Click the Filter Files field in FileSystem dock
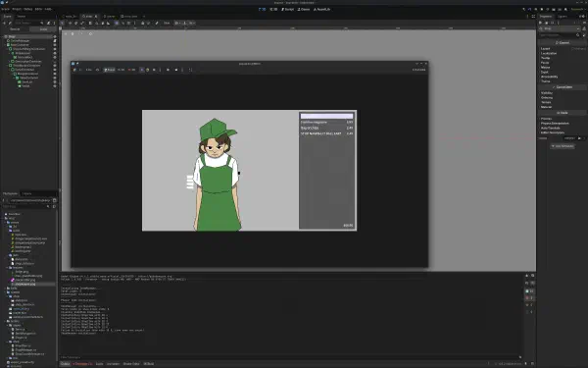This screenshot has width=588, height=368. (25, 206)
